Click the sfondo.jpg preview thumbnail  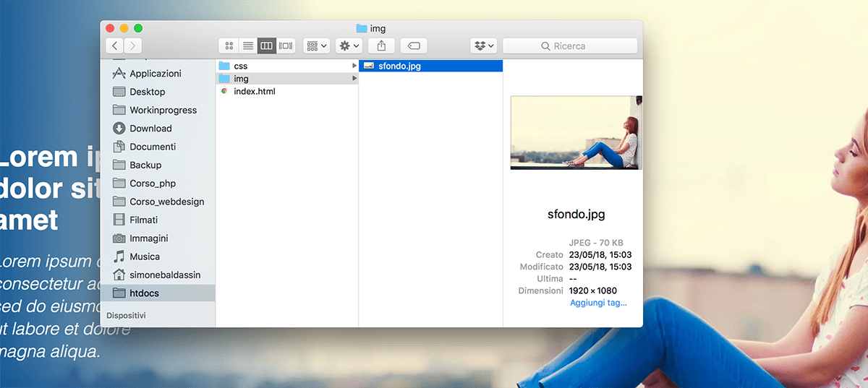[576, 132]
